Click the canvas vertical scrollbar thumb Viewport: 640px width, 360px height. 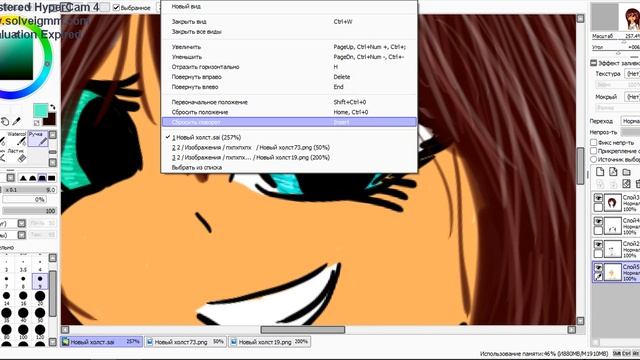580,166
